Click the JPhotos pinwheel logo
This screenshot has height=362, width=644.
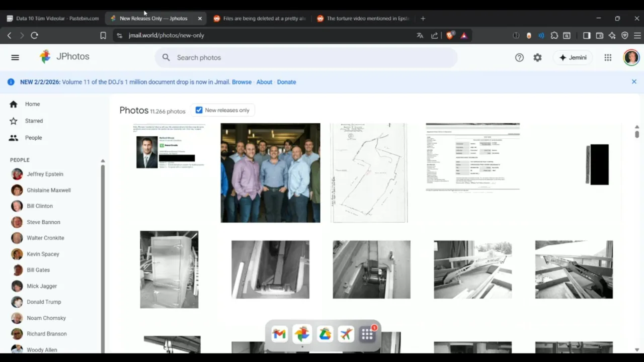pyautogui.click(x=45, y=57)
